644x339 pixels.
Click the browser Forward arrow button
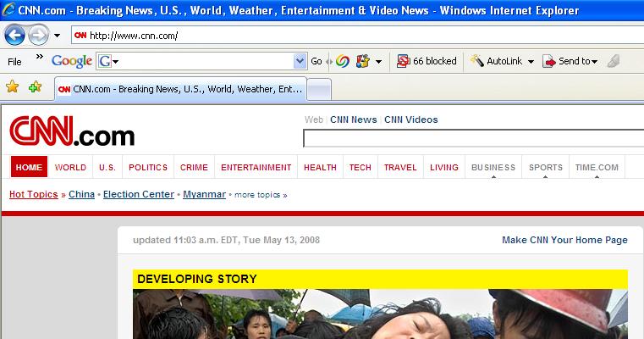tap(38, 36)
